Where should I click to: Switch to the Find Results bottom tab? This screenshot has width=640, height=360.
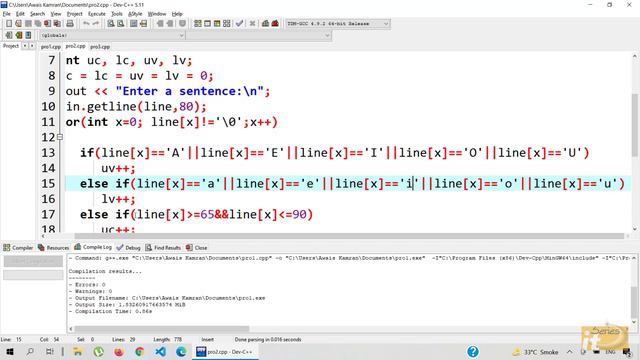pos(163,248)
